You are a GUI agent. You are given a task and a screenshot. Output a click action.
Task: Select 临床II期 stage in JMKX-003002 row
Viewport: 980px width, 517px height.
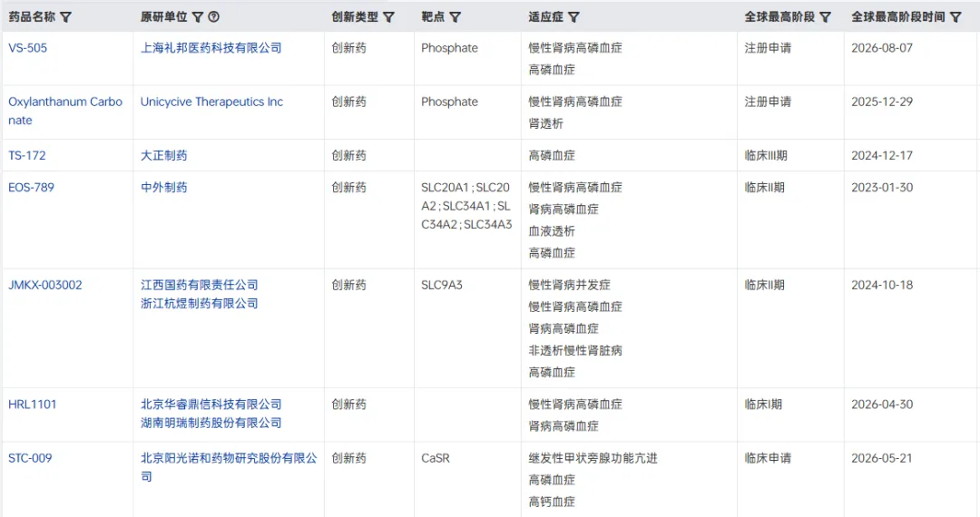tap(764, 286)
